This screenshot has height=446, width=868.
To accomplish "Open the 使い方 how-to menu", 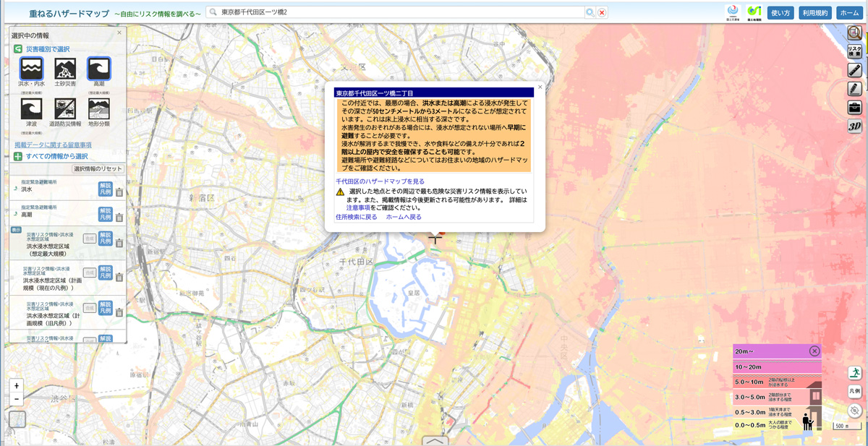I will 780,12.
